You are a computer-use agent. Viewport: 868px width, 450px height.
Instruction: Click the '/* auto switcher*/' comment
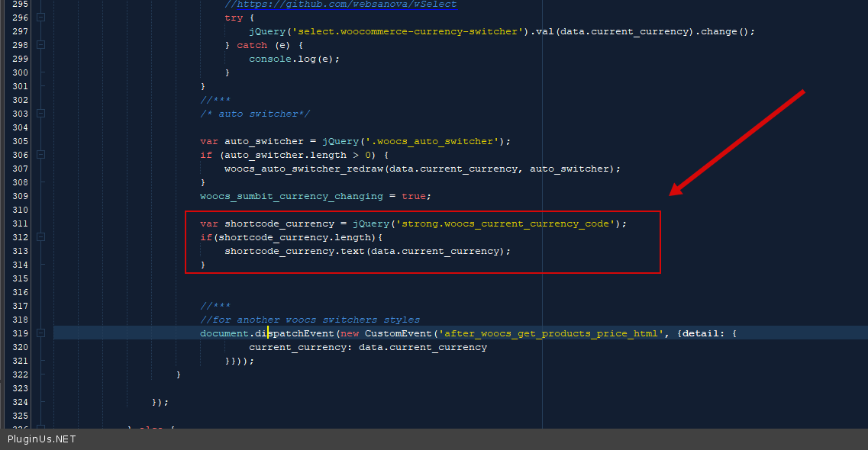(255, 114)
